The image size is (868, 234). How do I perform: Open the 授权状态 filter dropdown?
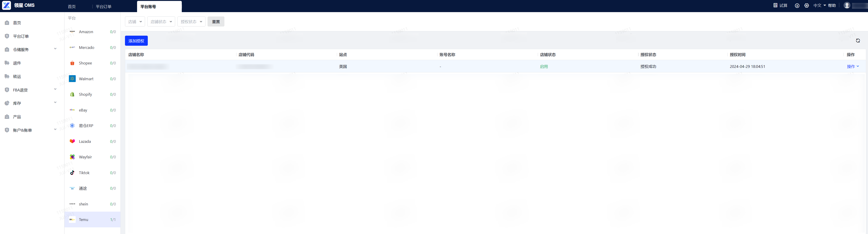(x=191, y=22)
